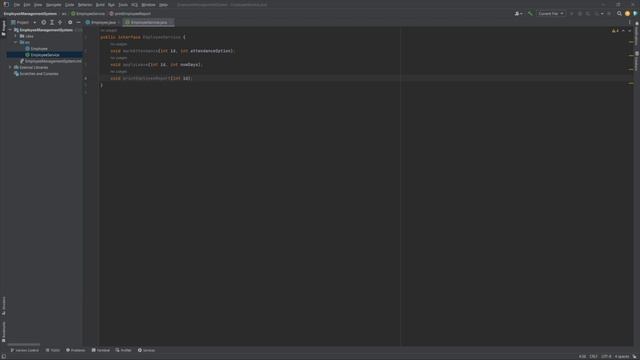Open the Build menu
This screenshot has height=360, width=640.
[100, 4]
